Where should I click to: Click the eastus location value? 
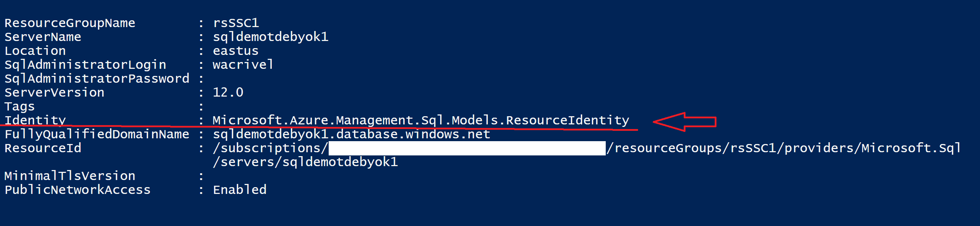click(235, 51)
